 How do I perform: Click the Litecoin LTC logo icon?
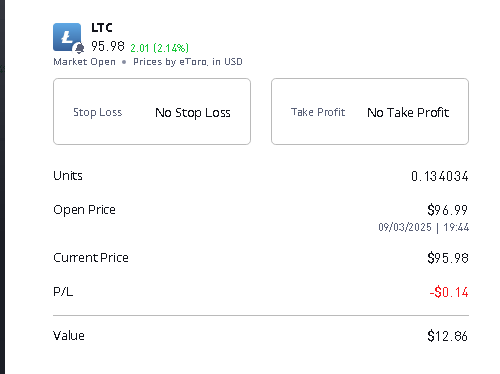[x=67, y=37]
